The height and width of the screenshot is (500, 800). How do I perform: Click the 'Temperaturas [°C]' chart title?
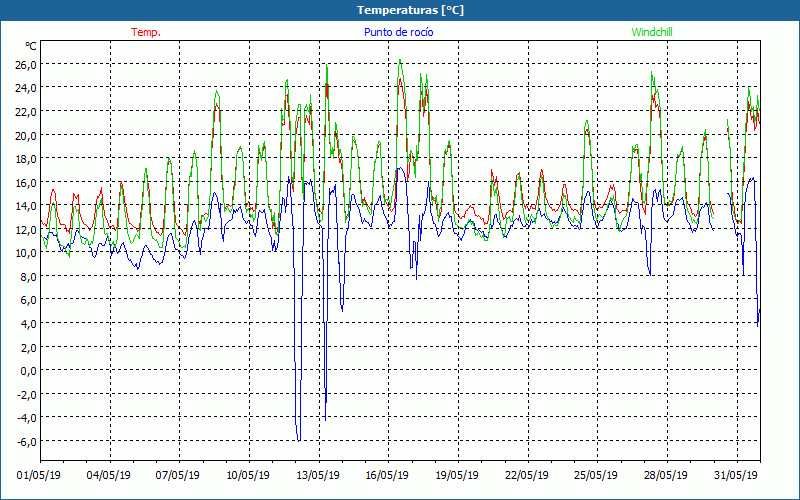point(410,10)
